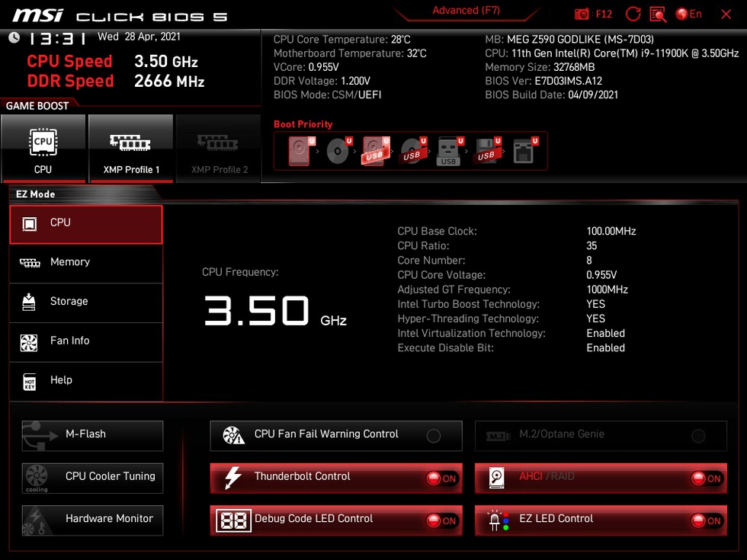Click the Memory Size 32768MB text
Image resolution: width=747 pixels, height=560 pixels.
coord(540,67)
